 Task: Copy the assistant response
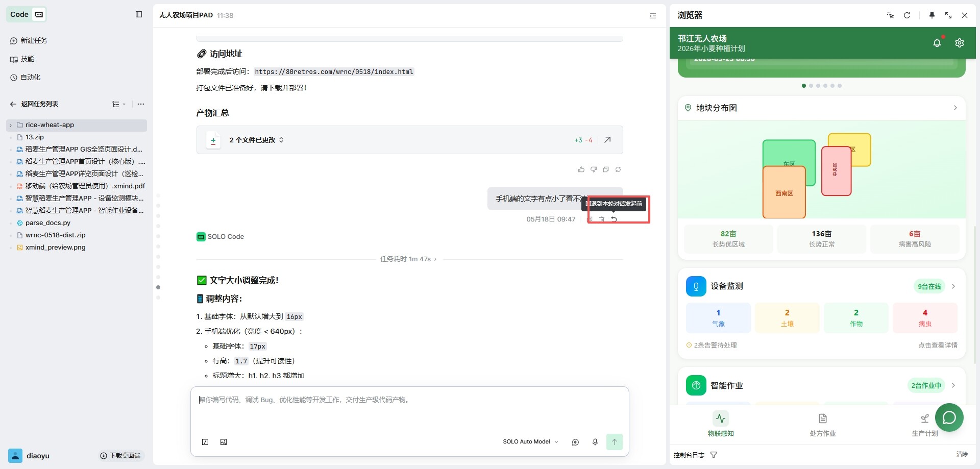tap(606, 169)
